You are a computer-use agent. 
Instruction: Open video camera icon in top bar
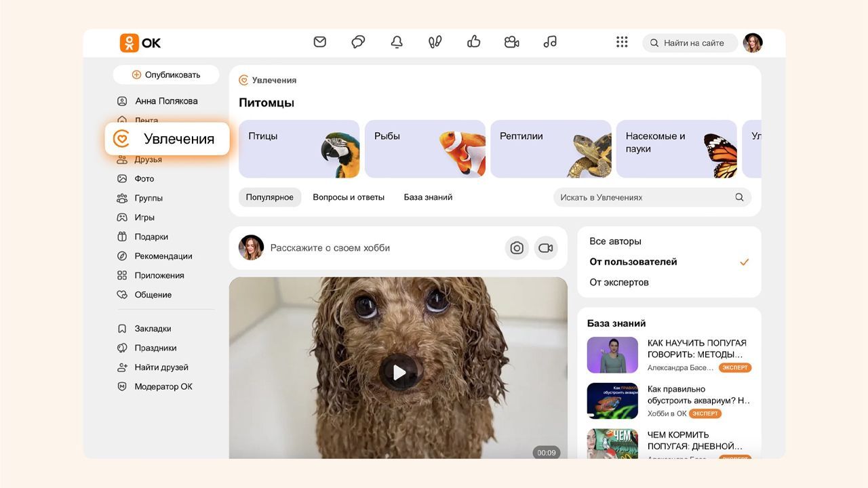(x=512, y=42)
